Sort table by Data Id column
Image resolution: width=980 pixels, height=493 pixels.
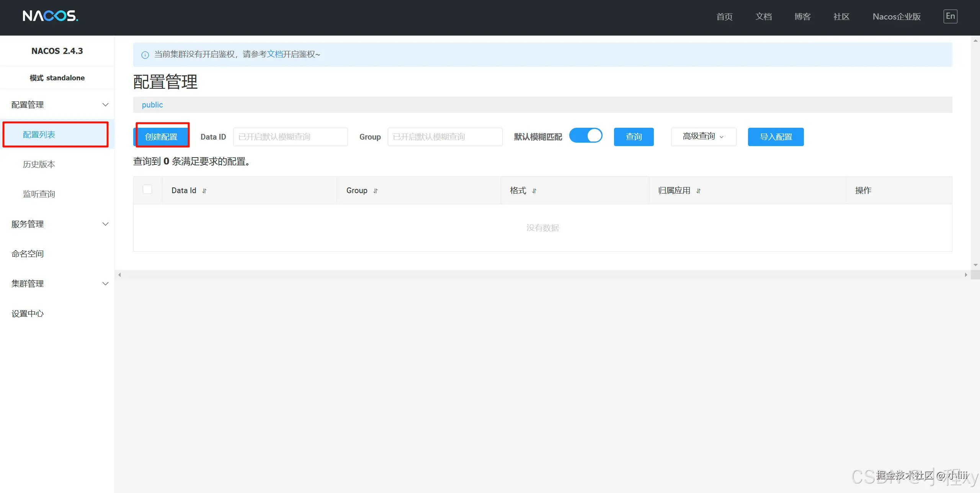click(x=204, y=191)
